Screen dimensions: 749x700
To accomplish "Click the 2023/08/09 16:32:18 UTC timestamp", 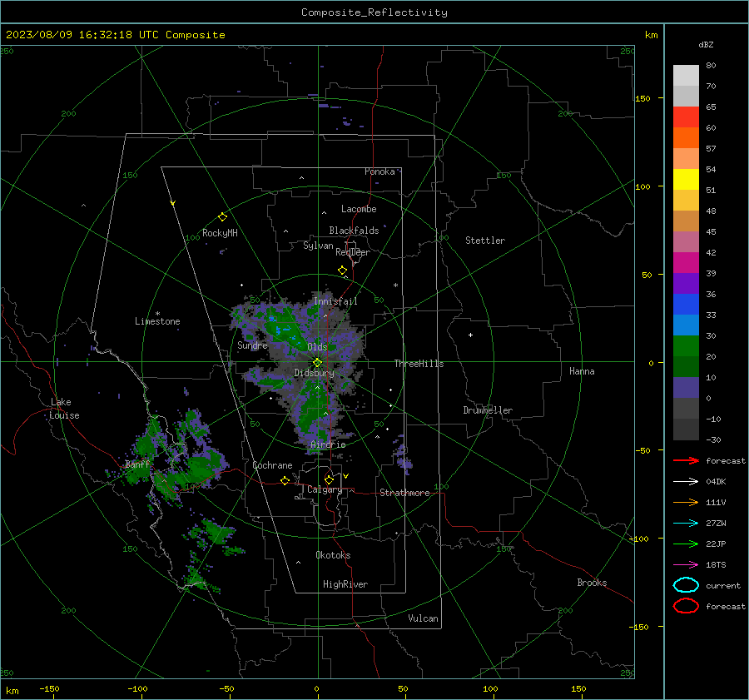I will [82, 35].
